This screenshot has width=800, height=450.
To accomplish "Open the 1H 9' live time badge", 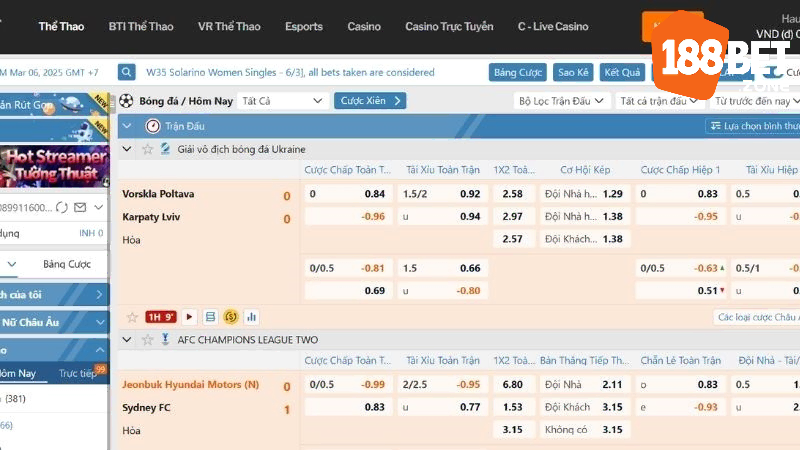I will point(161,317).
